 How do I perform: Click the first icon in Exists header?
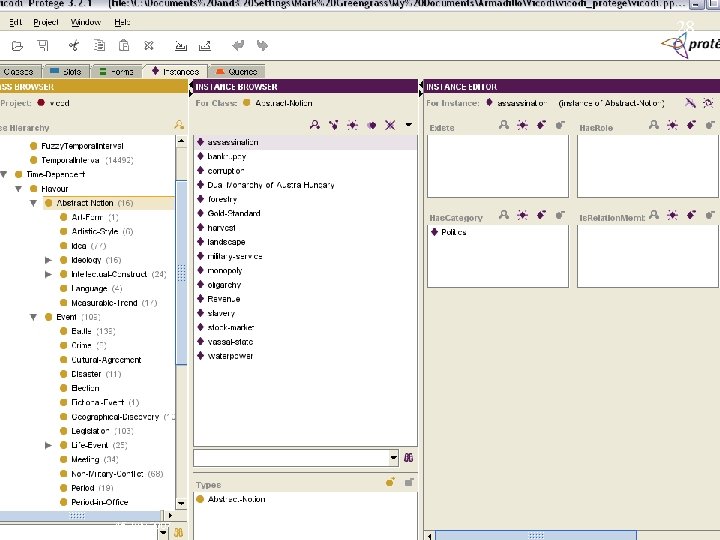(505, 126)
